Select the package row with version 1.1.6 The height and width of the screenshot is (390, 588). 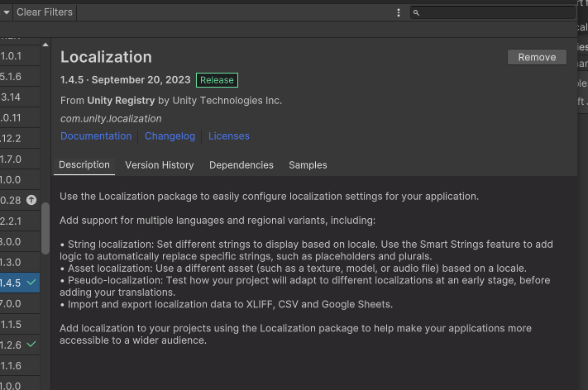(x=20, y=365)
